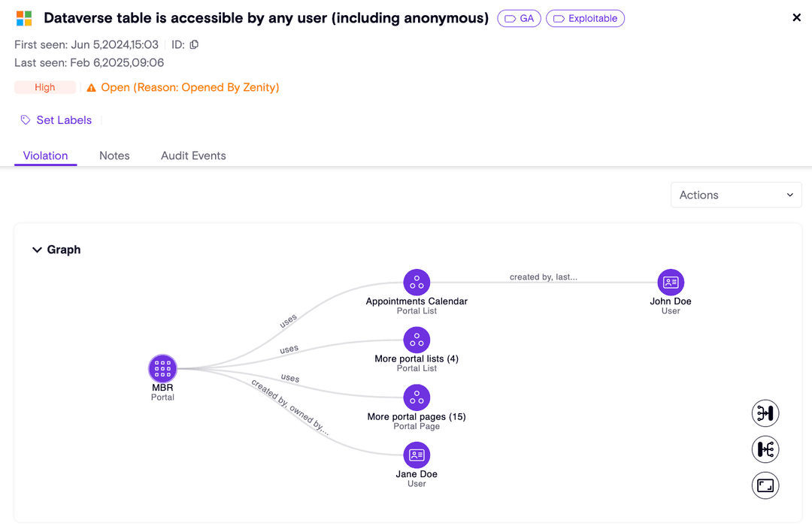Click the Jane Doe user node icon
The image size is (812, 529).
pyautogui.click(x=417, y=455)
